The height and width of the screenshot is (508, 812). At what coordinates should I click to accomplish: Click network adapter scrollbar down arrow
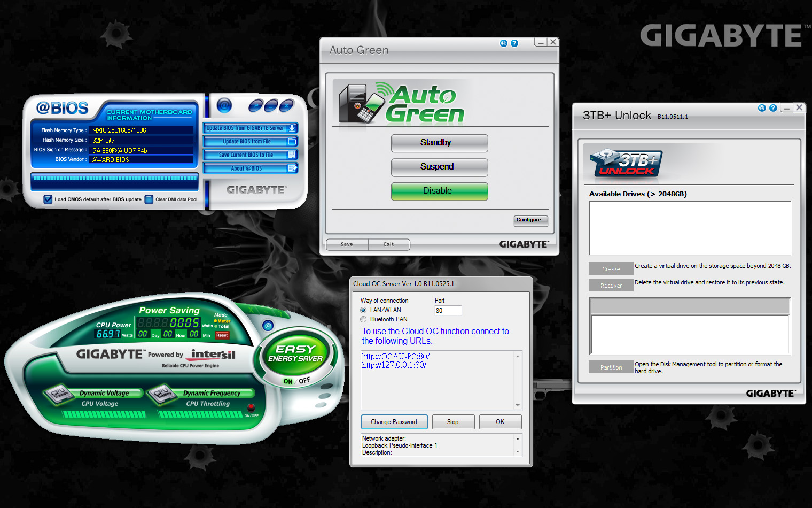coord(518,452)
